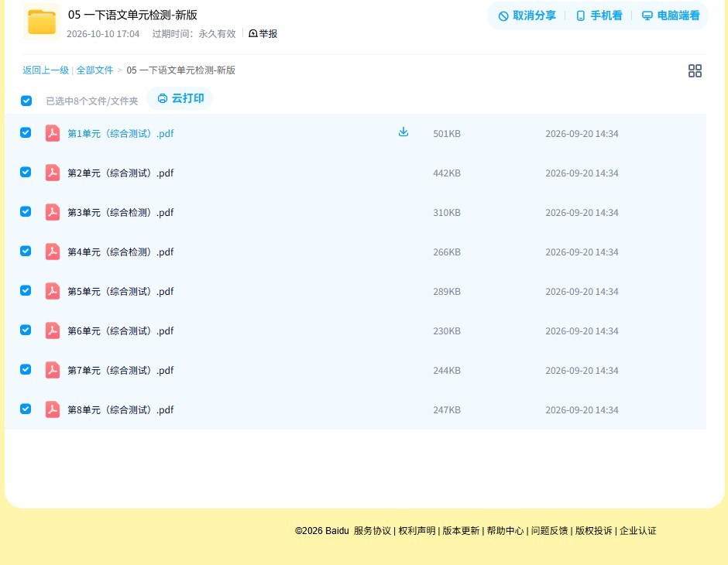The height and width of the screenshot is (565, 728).
Task: Click 已选中8个文件/文件夹 selection label
Action: tap(92, 101)
